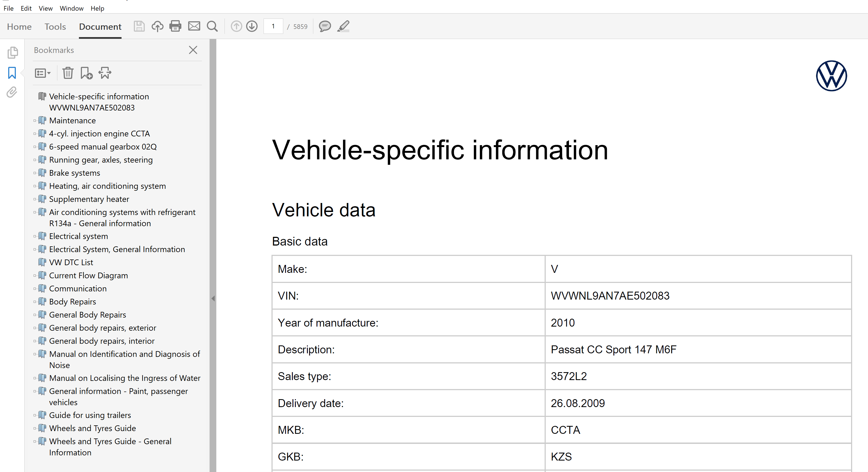Viewport: 868px width, 472px height.
Task: Expand the Brake systems bookmark
Action: [35, 173]
